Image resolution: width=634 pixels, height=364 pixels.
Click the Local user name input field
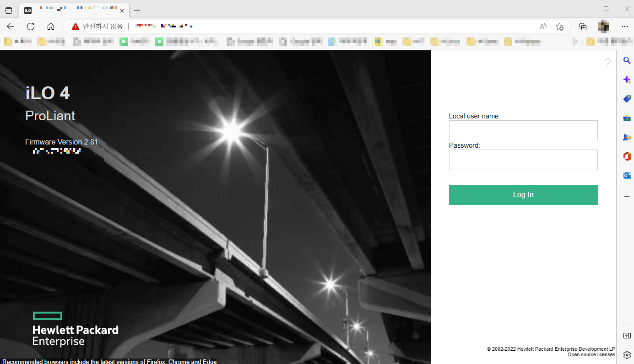coord(523,131)
